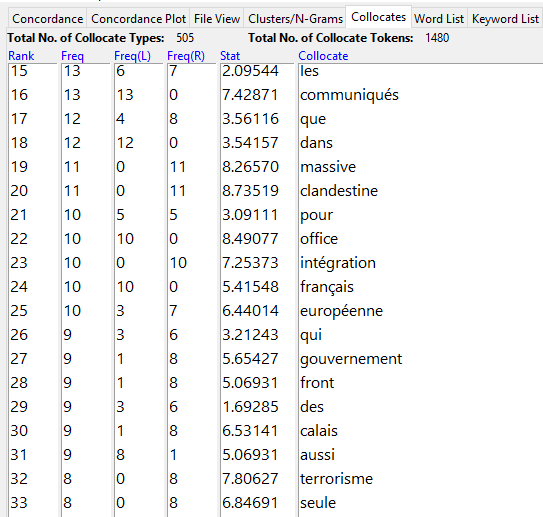This screenshot has height=517, width=543.
Task: Sort by the Collocate column header
Action: click(323, 56)
